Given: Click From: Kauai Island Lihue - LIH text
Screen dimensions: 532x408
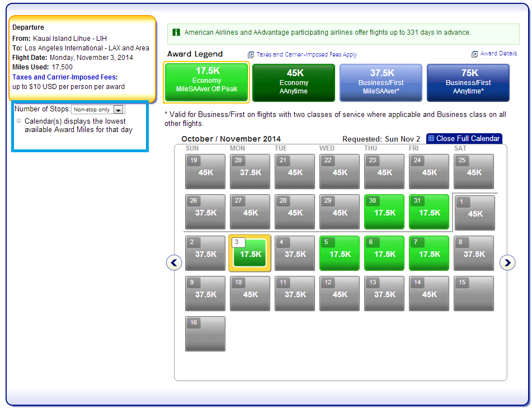Looking at the screenshot, I should coord(60,39).
